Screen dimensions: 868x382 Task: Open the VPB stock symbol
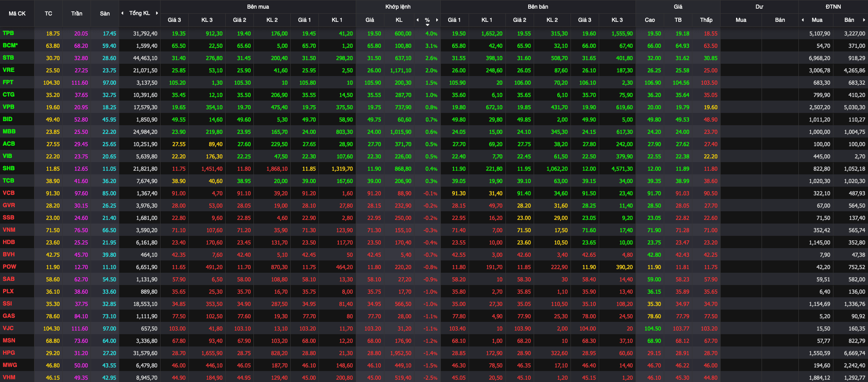pos(9,107)
